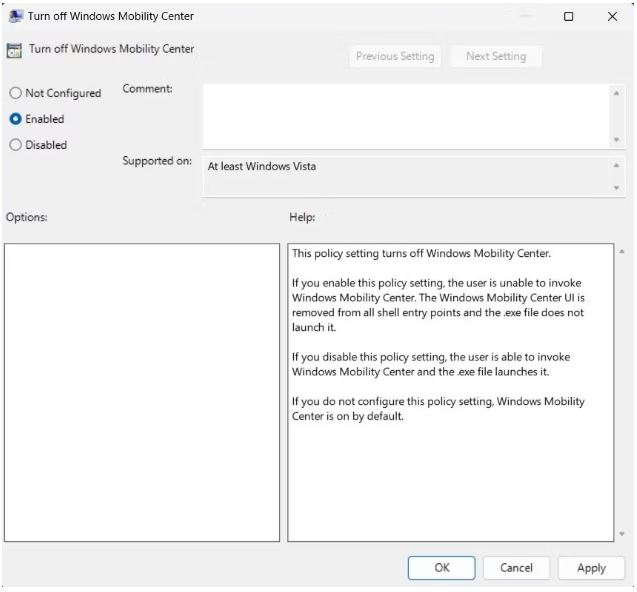637x592 pixels.
Task: Apply the policy setting
Action: click(591, 568)
